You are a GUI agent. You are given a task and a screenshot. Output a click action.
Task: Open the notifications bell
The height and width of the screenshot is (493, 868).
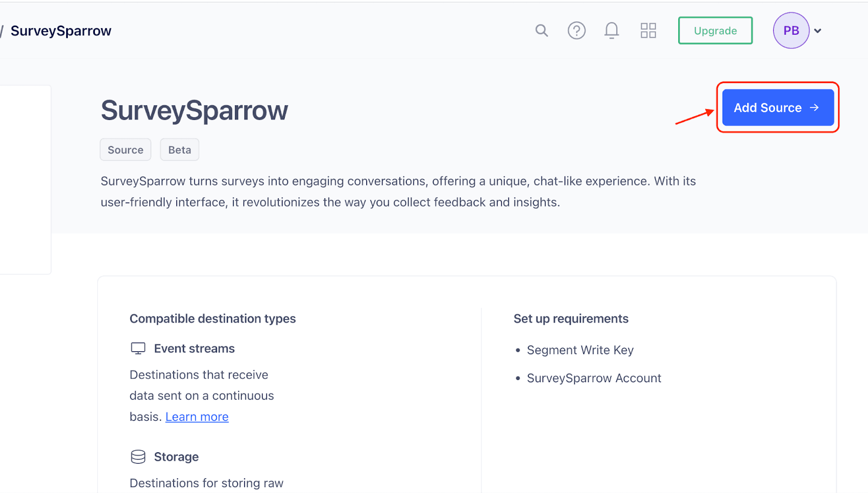tap(611, 30)
